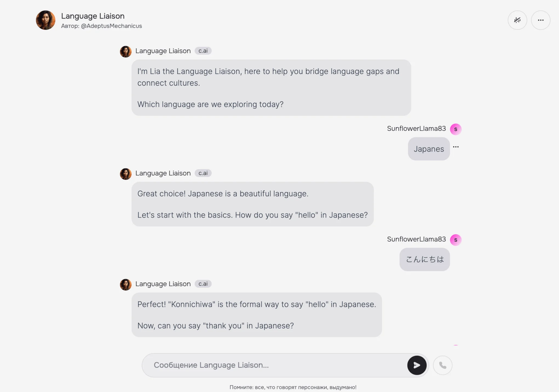Image resolution: width=559 pixels, height=392 pixels.
Task: Click the こんにちは message bubble
Action: click(x=424, y=259)
